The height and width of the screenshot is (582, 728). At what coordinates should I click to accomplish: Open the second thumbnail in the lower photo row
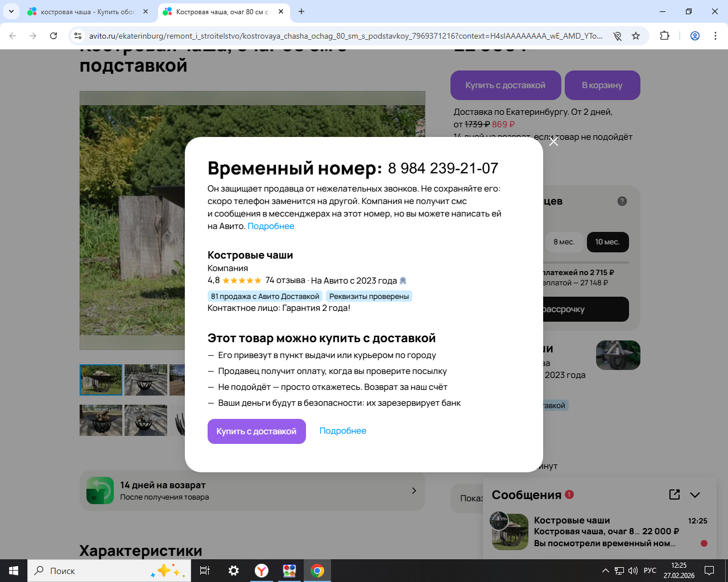pyautogui.click(x=146, y=420)
